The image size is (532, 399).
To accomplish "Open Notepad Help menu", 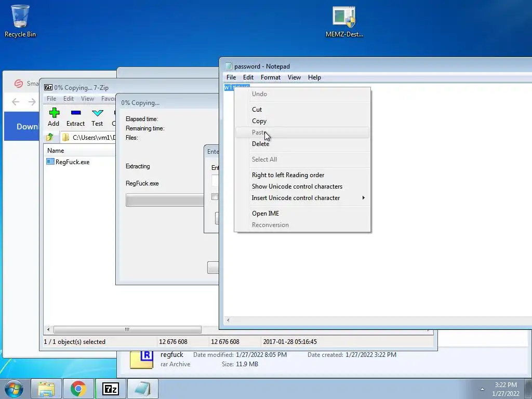I will click(x=314, y=77).
